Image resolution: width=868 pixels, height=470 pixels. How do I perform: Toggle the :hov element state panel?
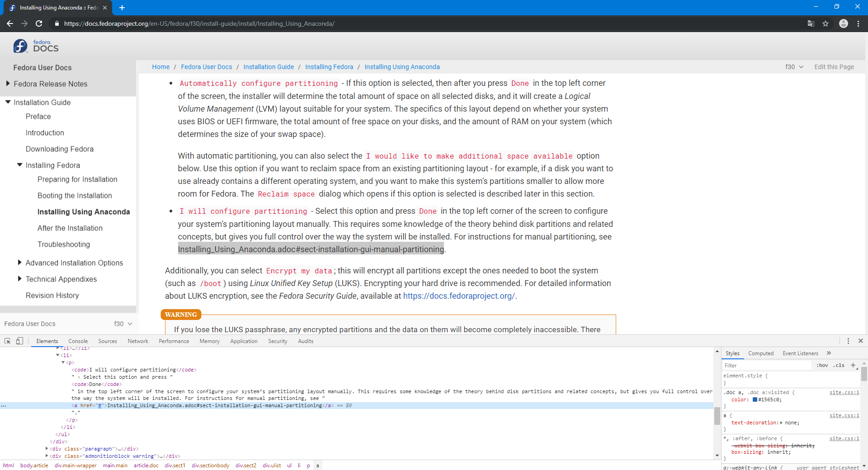[822, 365]
